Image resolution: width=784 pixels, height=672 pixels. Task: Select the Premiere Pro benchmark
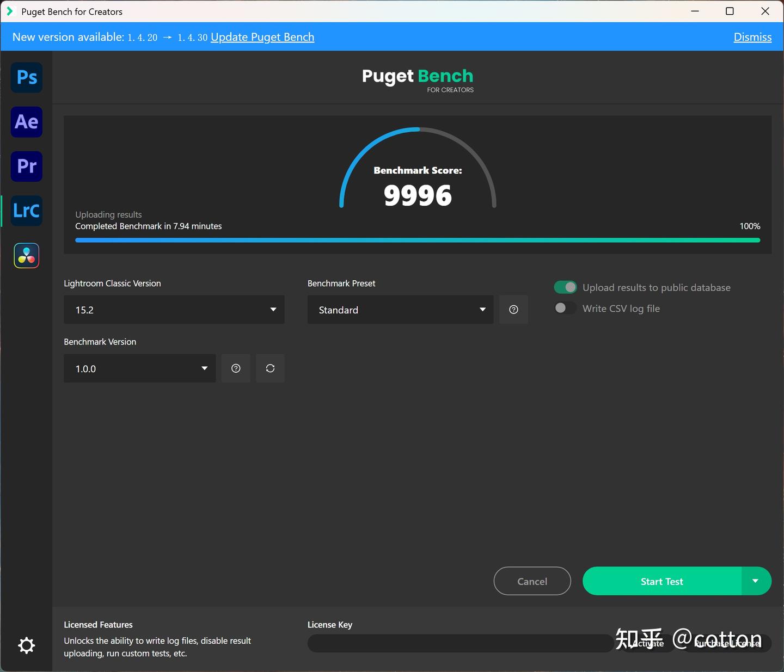(27, 166)
